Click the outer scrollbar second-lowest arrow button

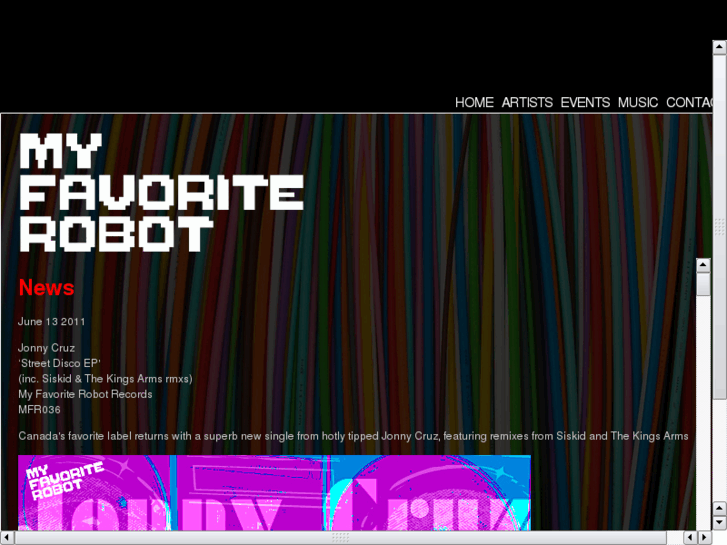click(720, 508)
